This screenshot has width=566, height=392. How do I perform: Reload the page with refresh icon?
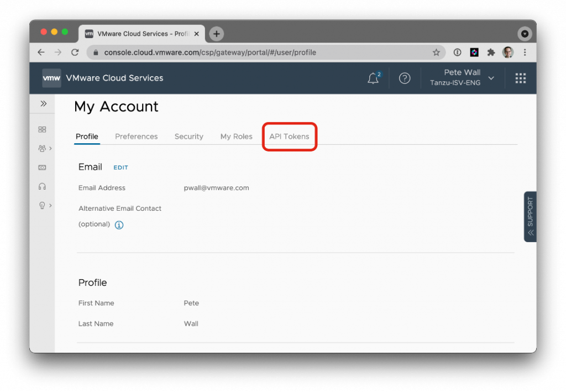click(75, 53)
